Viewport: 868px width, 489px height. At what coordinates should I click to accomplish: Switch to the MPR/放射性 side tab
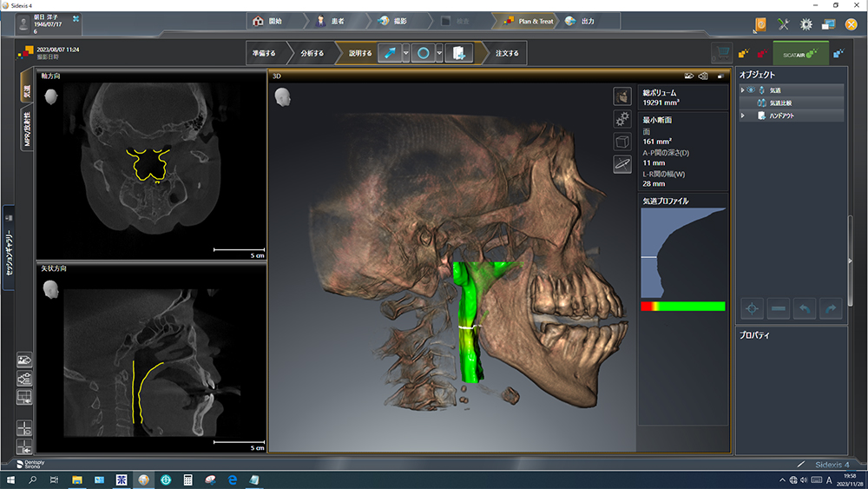(27, 129)
